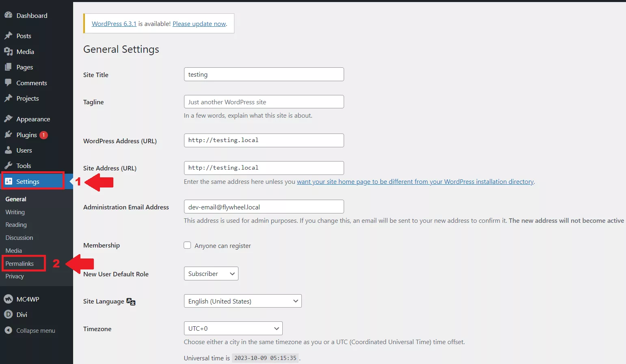Click the Media library icon
The width and height of the screenshot is (626, 364).
(8, 52)
